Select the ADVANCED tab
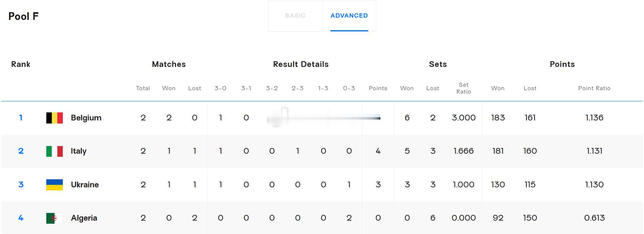The width and height of the screenshot is (644, 234). [x=349, y=16]
